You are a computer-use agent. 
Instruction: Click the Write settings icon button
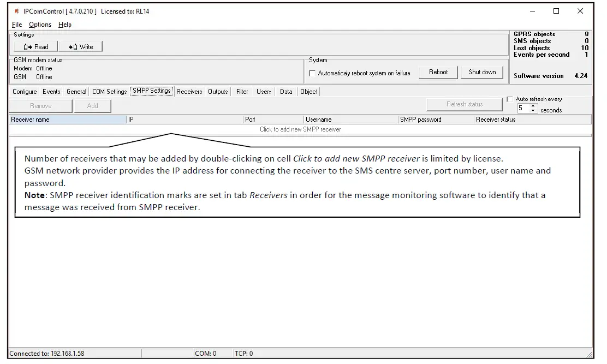(80, 46)
